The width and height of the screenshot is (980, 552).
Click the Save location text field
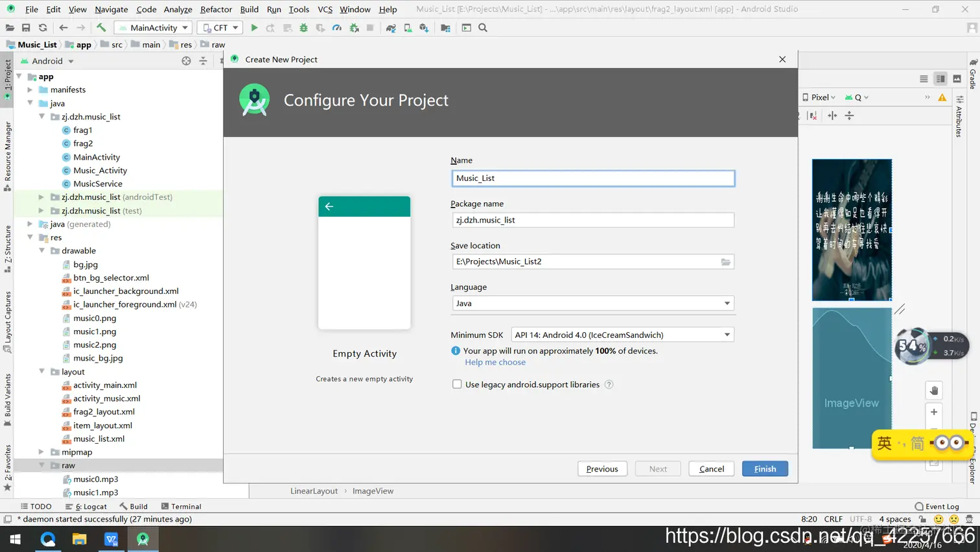coord(585,261)
